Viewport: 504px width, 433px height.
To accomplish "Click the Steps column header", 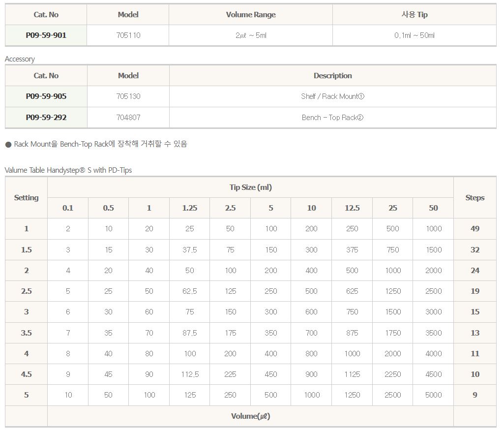I will pos(474,198).
